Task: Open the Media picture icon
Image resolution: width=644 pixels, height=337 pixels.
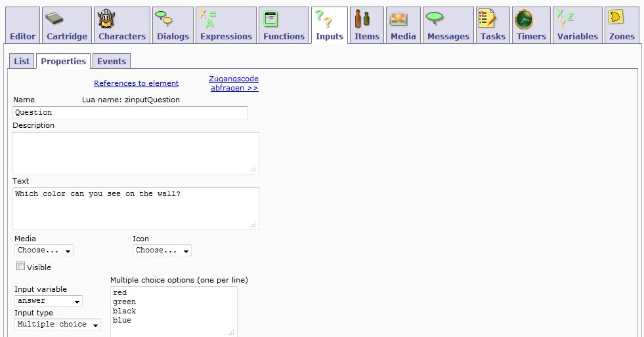Action: coord(399,20)
